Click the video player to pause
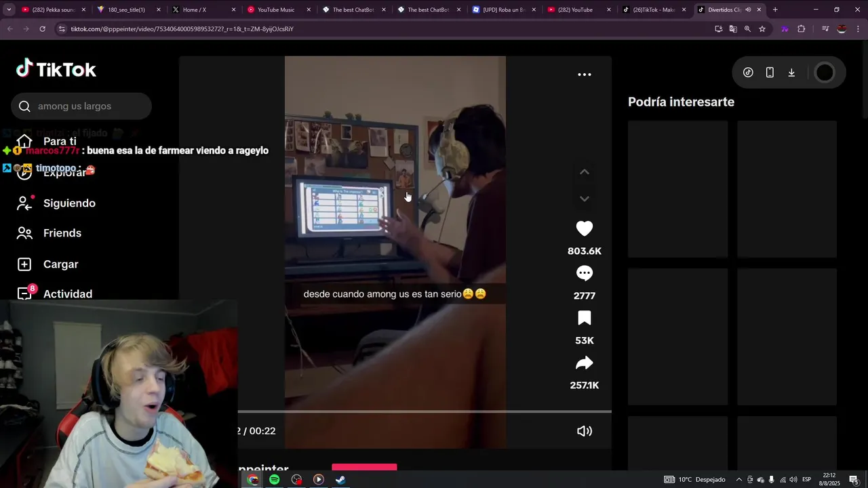Image resolution: width=868 pixels, height=488 pixels. [395, 252]
